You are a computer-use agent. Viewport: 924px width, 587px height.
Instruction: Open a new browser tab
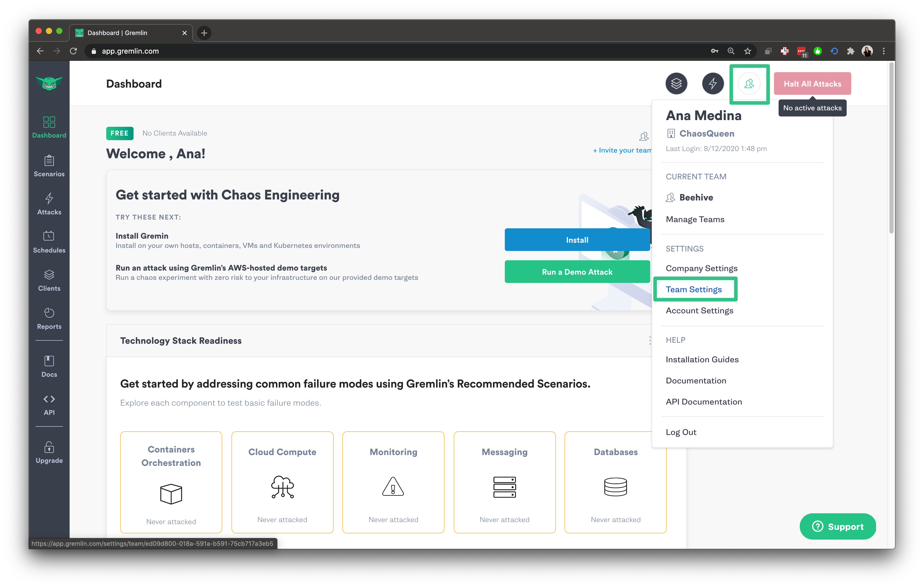click(x=204, y=33)
